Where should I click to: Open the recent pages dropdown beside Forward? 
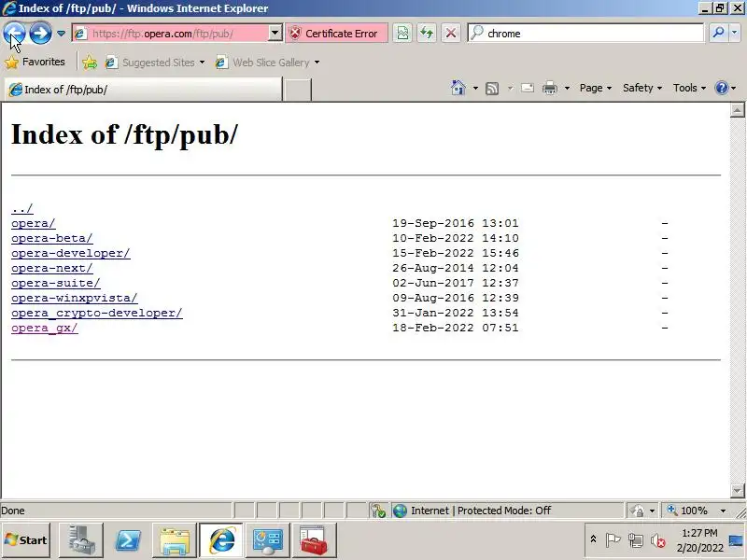click(x=61, y=34)
